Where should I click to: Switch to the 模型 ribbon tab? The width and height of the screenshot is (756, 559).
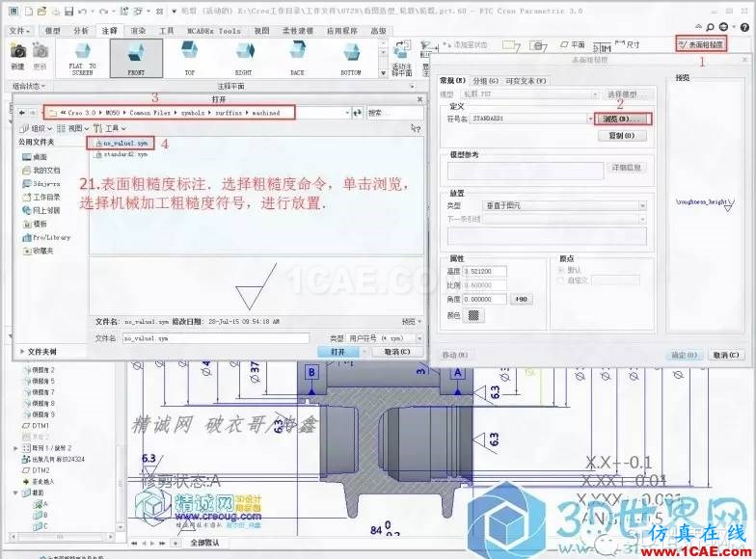pyautogui.click(x=53, y=31)
